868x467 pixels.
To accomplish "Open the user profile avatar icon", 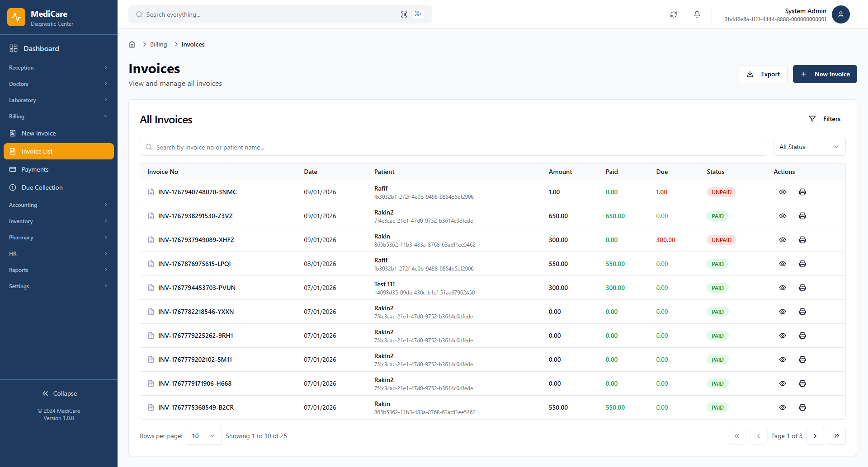I will [x=841, y=14].
